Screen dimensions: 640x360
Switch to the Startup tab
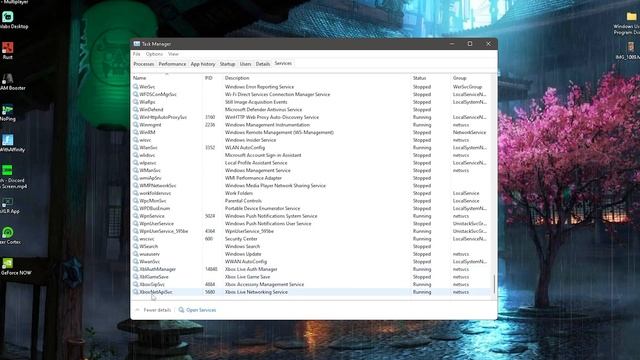227,64
